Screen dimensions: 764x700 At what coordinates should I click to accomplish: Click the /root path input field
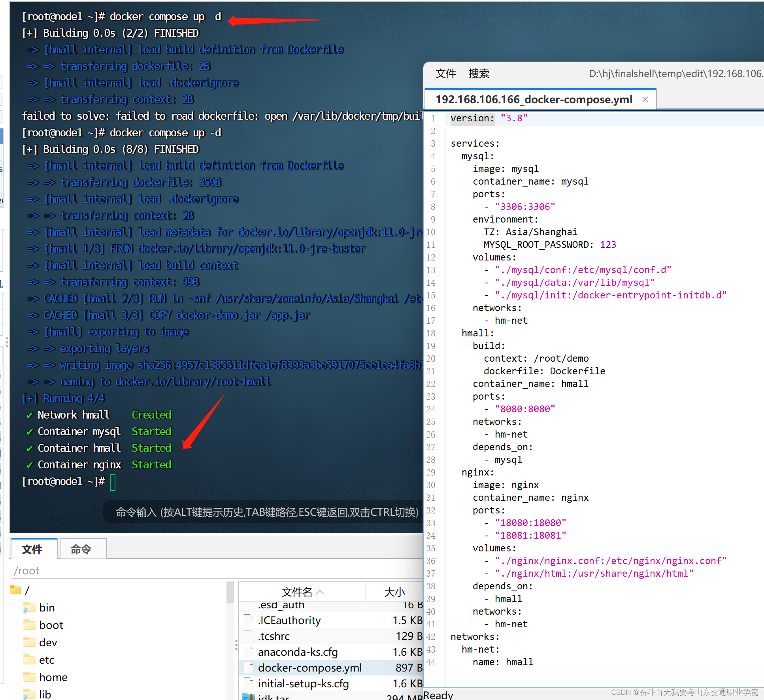(x=119, y=570)
